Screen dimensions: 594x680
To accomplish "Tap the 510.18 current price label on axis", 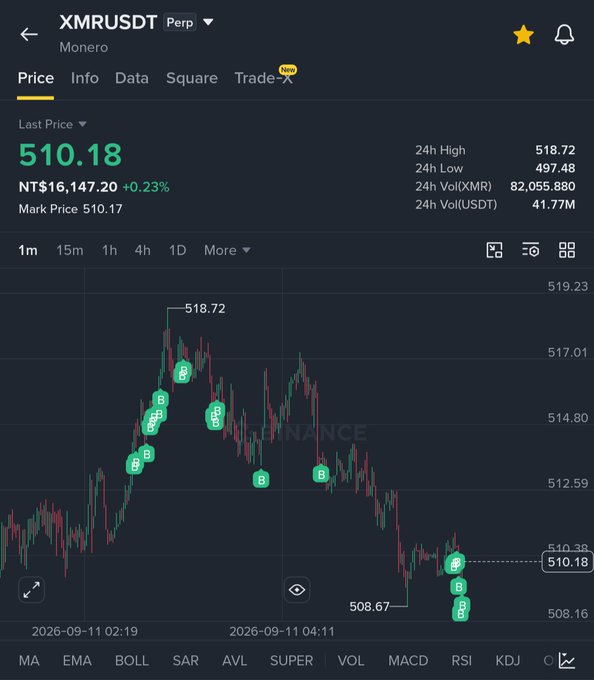I will click(x=568, y=562).
